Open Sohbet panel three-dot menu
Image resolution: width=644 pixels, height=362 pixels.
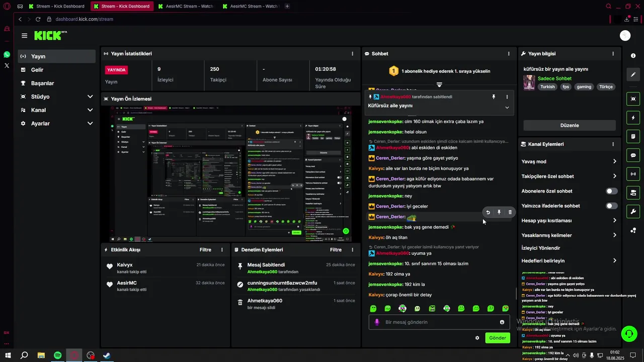[x=509, y=53]
